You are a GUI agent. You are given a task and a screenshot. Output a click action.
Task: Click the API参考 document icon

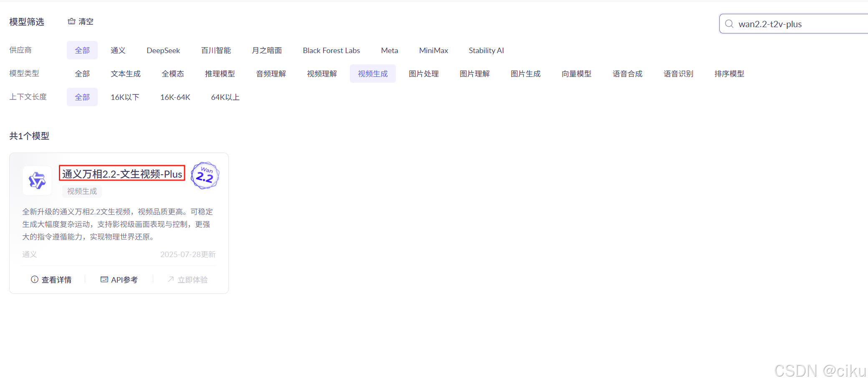coord(104,279)
